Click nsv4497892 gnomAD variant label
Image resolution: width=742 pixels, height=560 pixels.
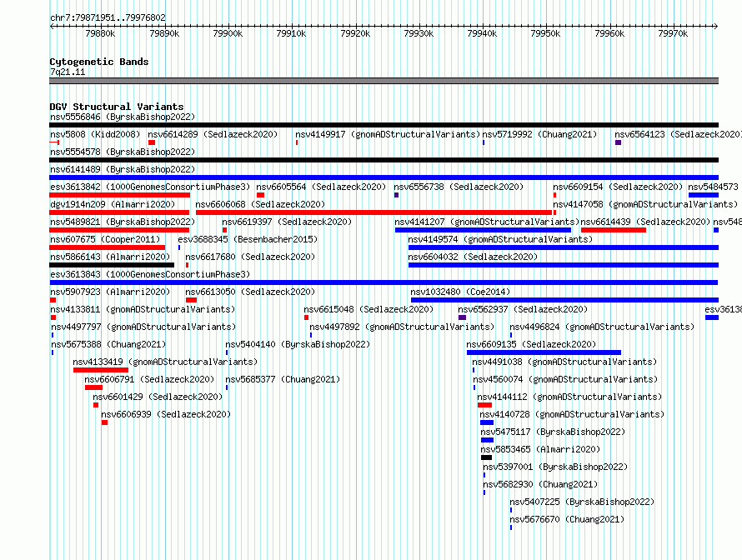pyautogui.click(x=402, y=327)
